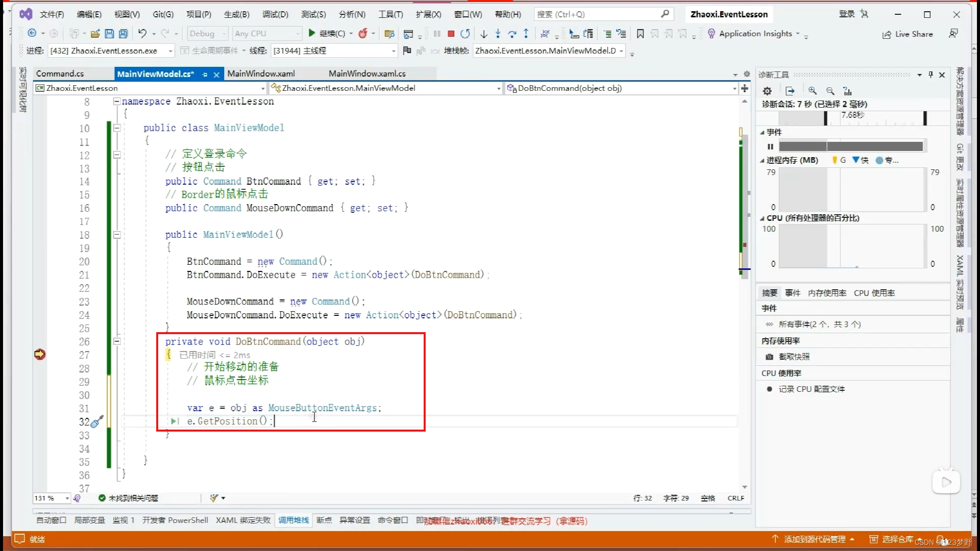Open the Zhaoxi.EventLesson.MainViewModel class dropdown
The height and width of the screenshot is (551, 980).
click(386, 88)
